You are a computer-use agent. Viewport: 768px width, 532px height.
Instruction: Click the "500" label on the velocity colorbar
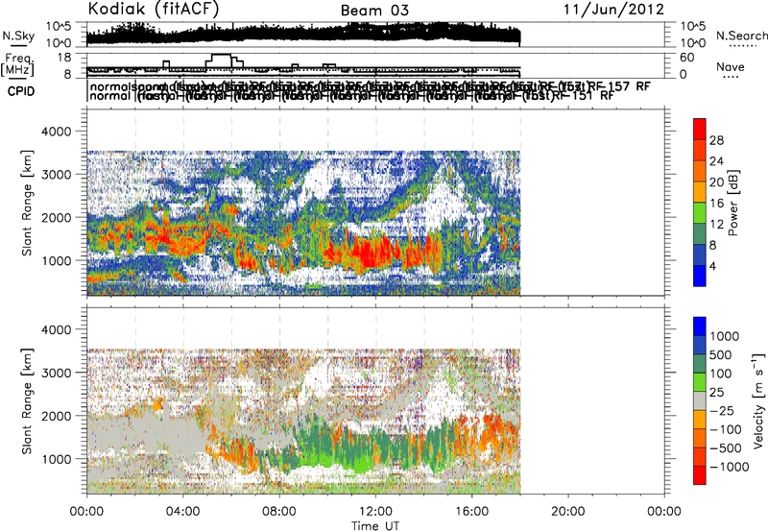click(x=720, y=354)
